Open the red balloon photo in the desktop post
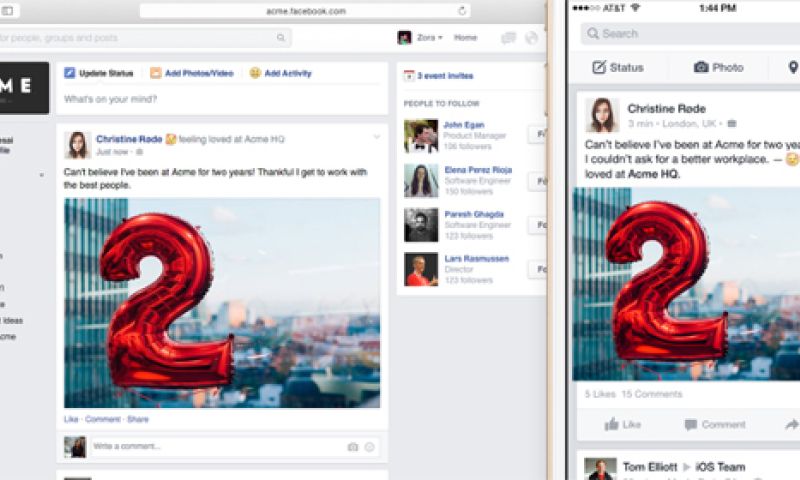Screen dimensions: 800x480 click(222, 303)
